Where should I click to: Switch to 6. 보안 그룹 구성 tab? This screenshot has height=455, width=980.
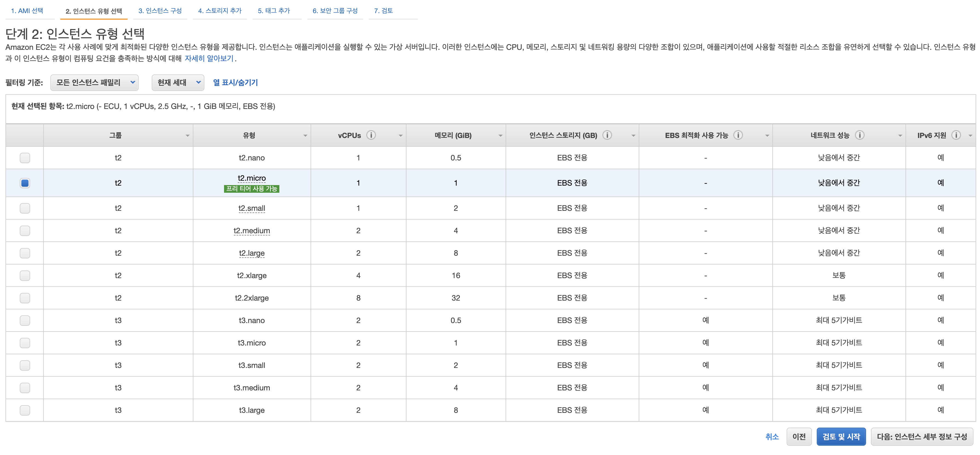335,11
